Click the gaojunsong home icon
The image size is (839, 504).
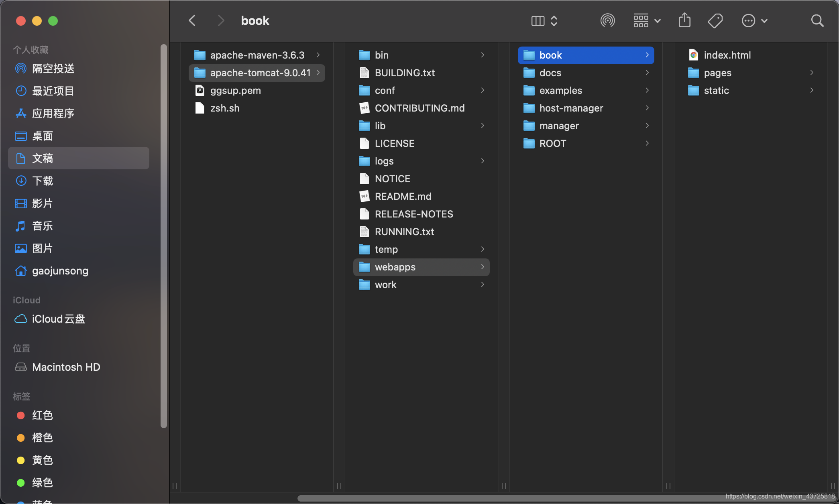(21, 270)
